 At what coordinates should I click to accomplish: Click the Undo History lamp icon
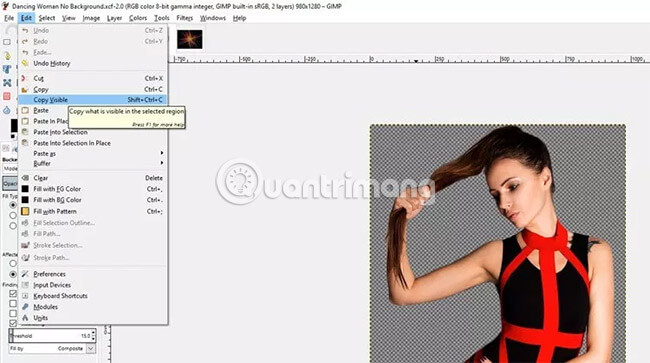coord(25,63)
